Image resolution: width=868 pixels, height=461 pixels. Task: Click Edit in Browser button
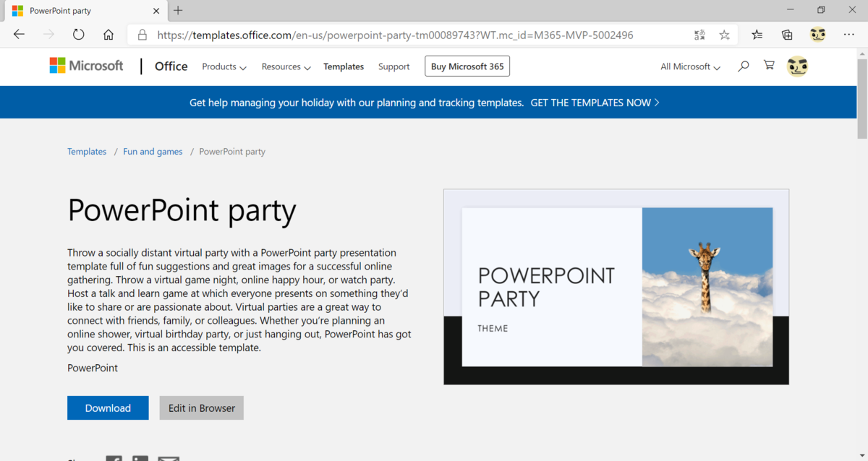pyautogui.click(x=202, y=408)
